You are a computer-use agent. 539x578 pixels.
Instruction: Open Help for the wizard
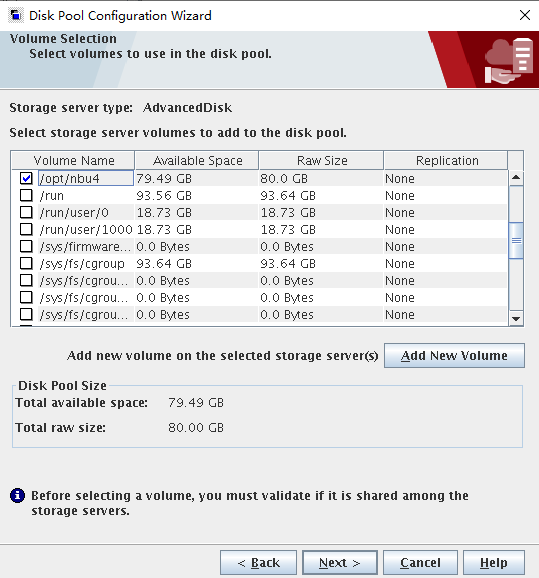(494, 563)
